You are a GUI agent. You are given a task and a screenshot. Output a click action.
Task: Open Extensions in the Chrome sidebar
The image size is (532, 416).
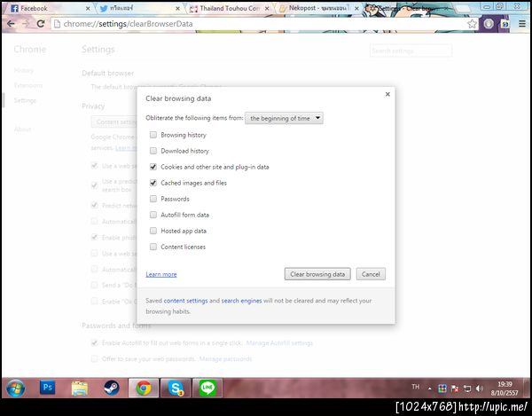[x=28, y=85]
